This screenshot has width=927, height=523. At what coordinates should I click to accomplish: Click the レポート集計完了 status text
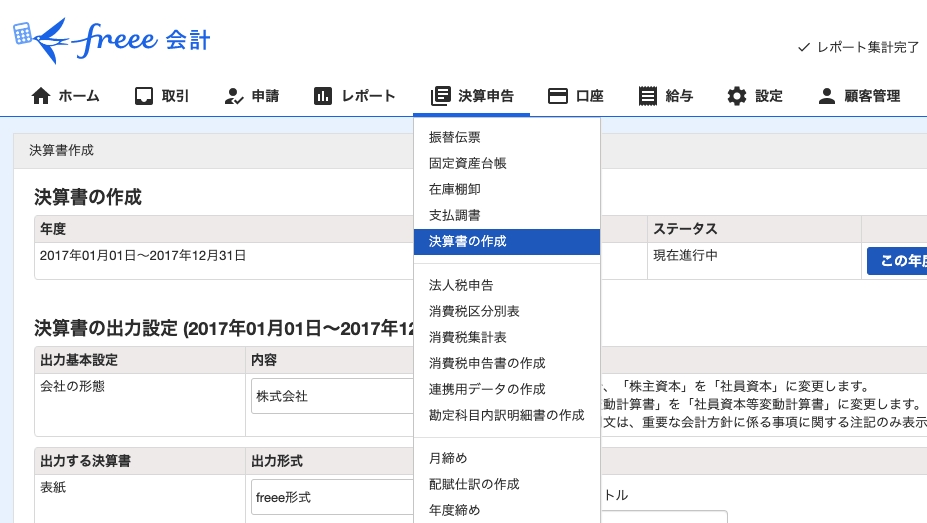tap(868, 47)
